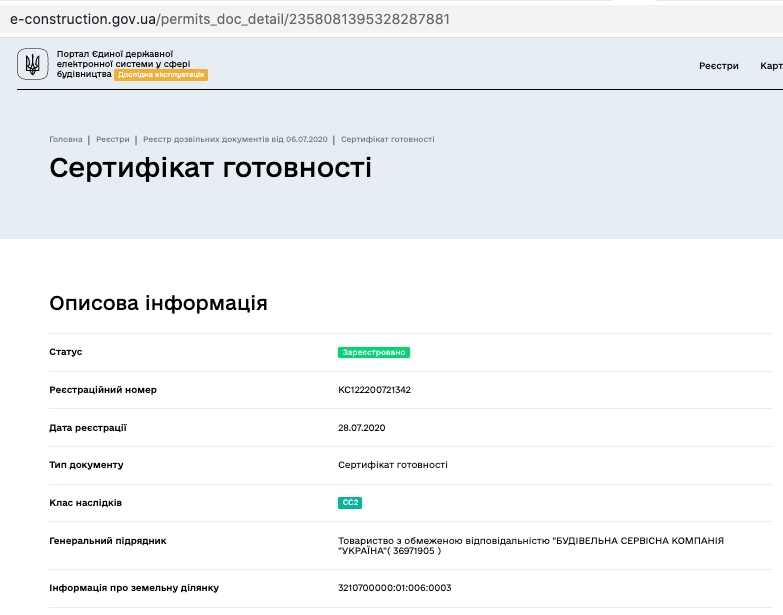The width and height of the screenshot is (783, 615).
Task: Click the green 'Зареєстровано' status badge
Action: point(374,352)
